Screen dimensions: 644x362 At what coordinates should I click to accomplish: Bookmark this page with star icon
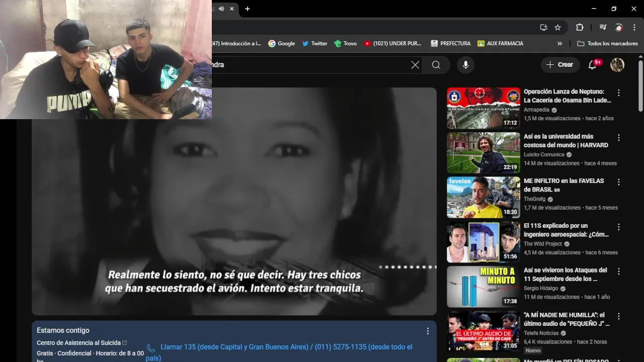(557, 28)
